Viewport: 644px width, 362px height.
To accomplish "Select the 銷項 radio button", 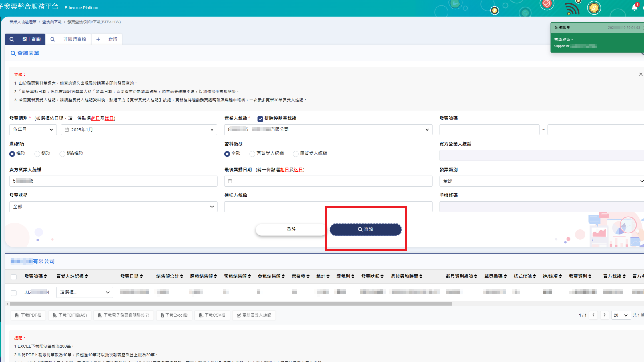I will 37,154.
